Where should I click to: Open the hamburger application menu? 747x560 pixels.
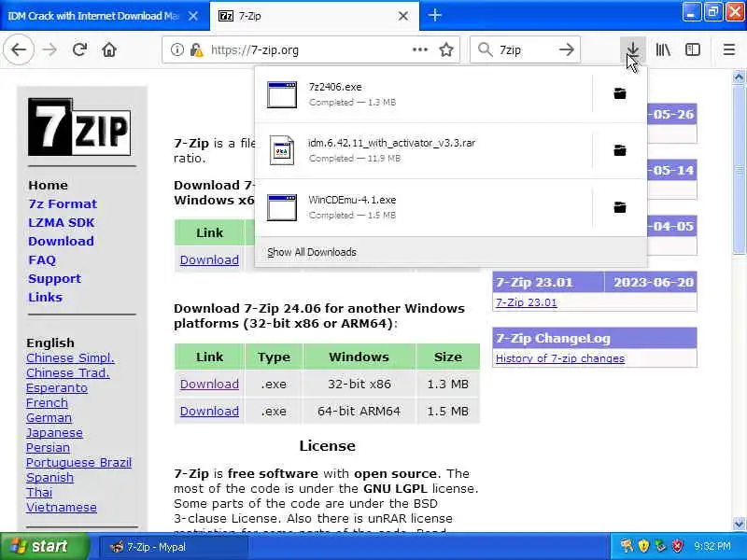(729, 49)
